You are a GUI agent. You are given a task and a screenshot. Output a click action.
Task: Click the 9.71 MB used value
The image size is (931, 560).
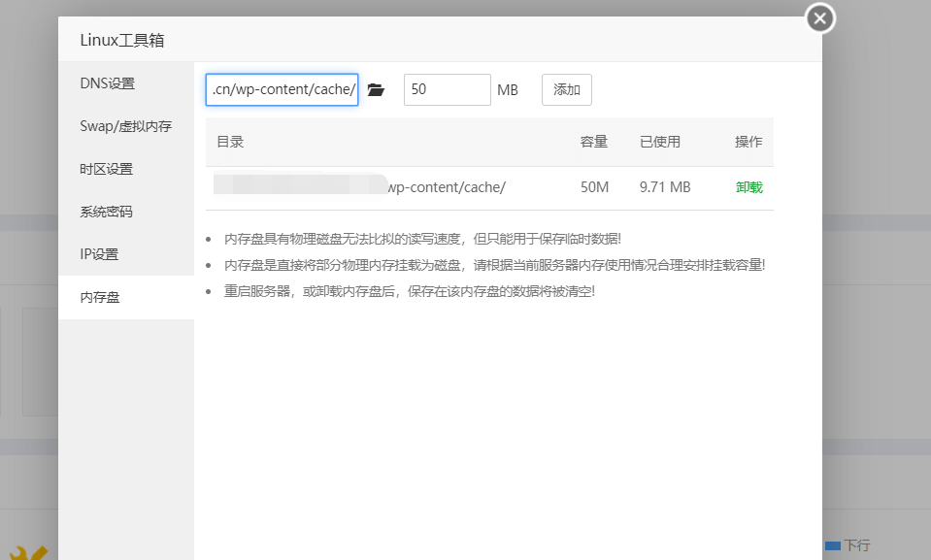point(665,187)
